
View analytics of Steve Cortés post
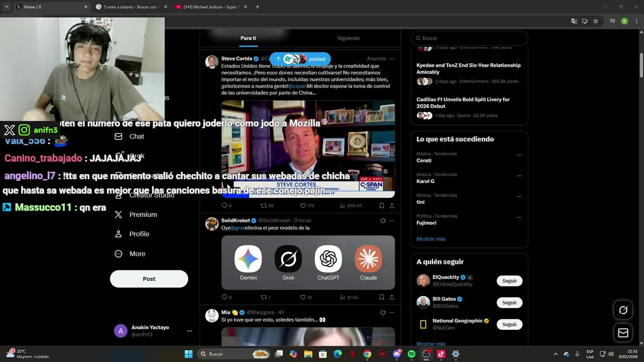tap(351, 206)
